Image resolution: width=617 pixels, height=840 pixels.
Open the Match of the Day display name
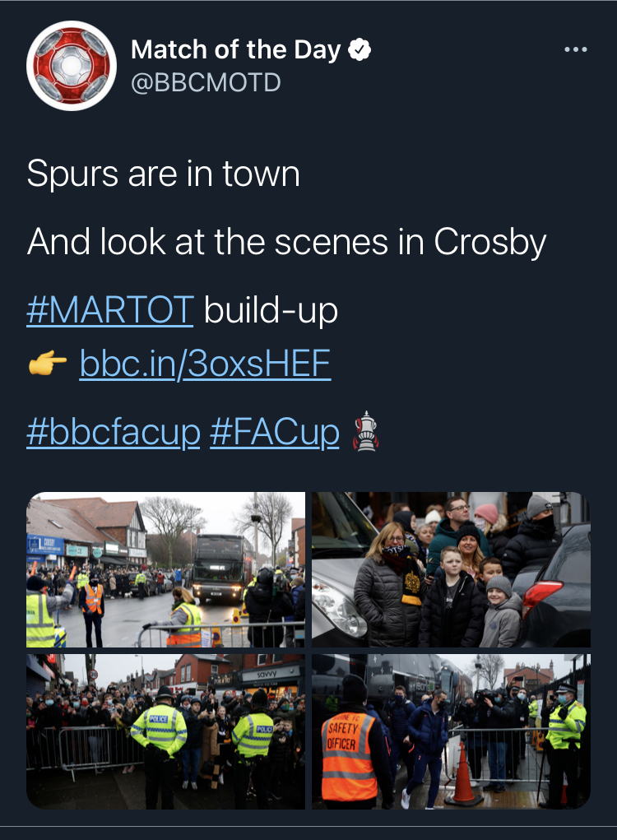pos(235,51)
